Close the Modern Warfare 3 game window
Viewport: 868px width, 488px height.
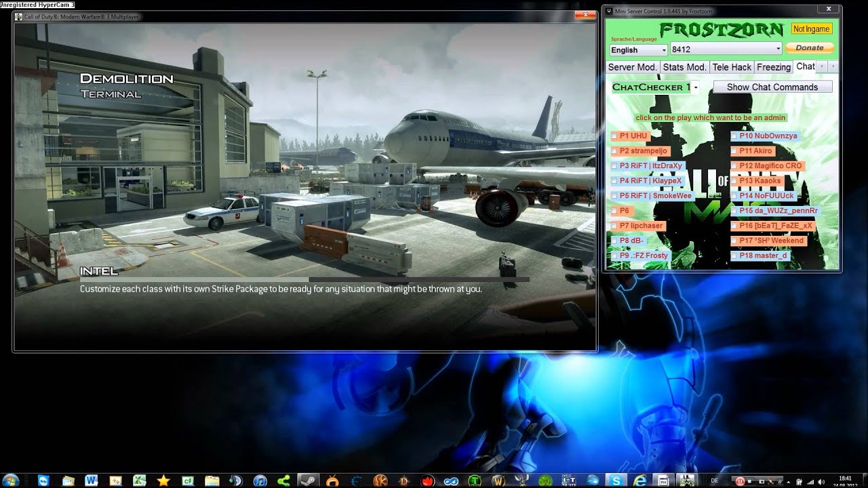[584, 14]
